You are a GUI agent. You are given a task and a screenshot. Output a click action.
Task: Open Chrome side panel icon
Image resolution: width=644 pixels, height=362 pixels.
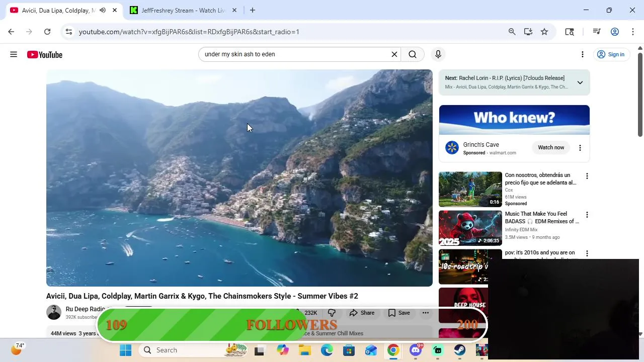[570, 32]
